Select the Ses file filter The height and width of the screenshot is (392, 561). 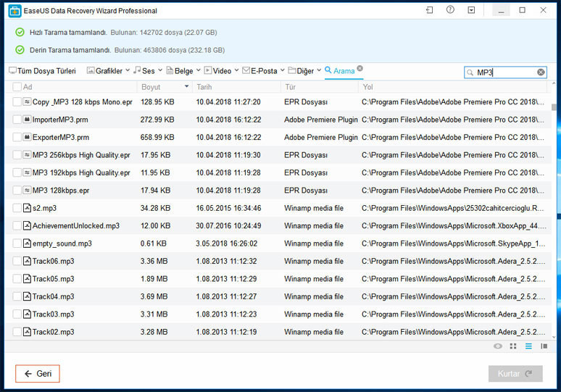pyautogui.click(x=144, y=71)
